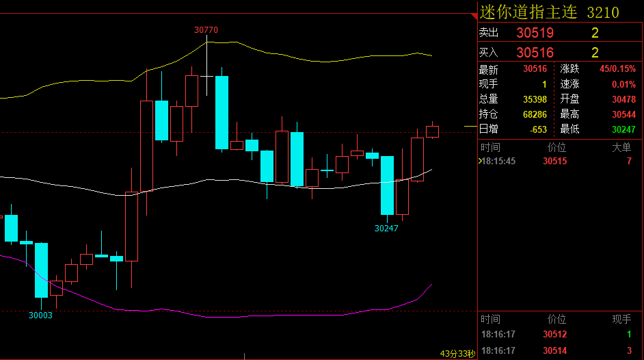Click the latest red candlestick at the chart's right edge

pyautogui.click(x=433, y=131)
